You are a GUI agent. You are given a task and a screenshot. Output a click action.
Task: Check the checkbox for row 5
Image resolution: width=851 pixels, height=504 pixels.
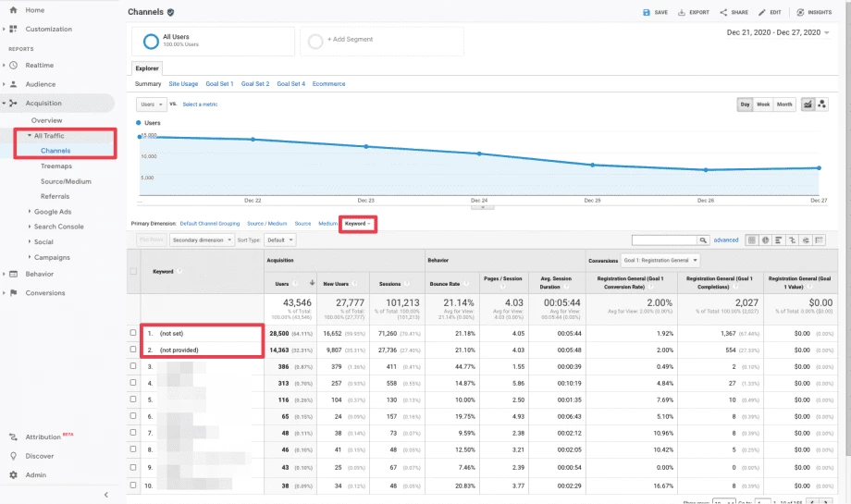pos(133,400)
